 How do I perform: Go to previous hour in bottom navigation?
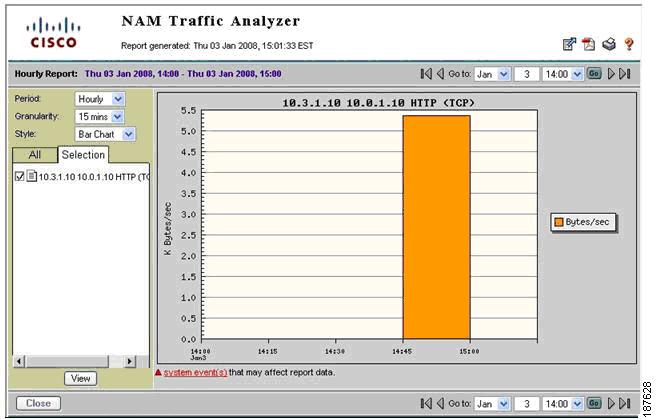point(440,403)
